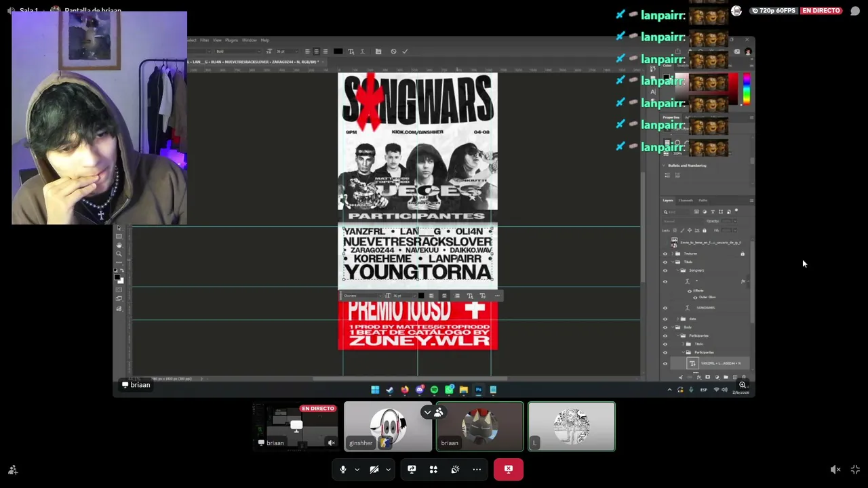Open the chat icon at top right
Image resolution: width=868 pixels, height=488 pixels.
point(855,11)
